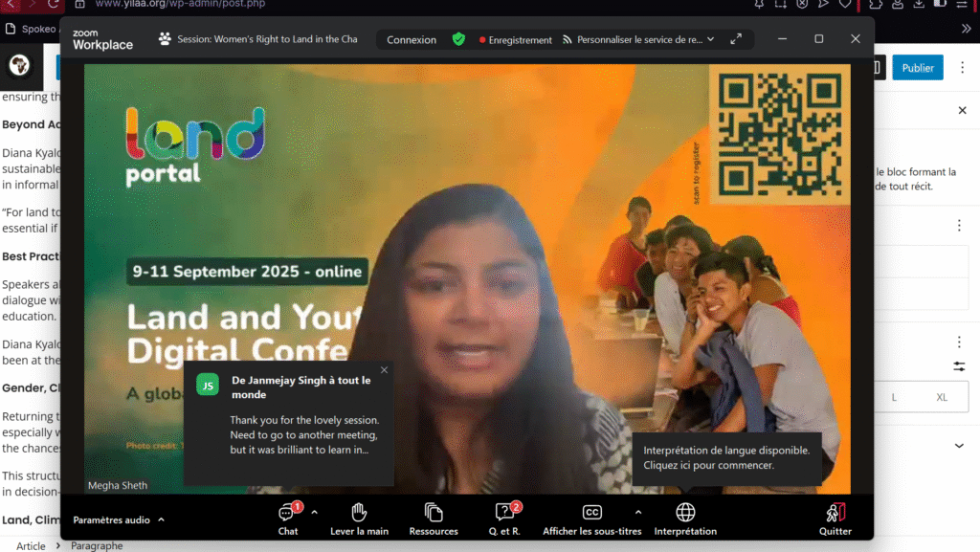Click the Enregistrement recording indicator
The image size is (980, 552).
click(x=516, y=40)
